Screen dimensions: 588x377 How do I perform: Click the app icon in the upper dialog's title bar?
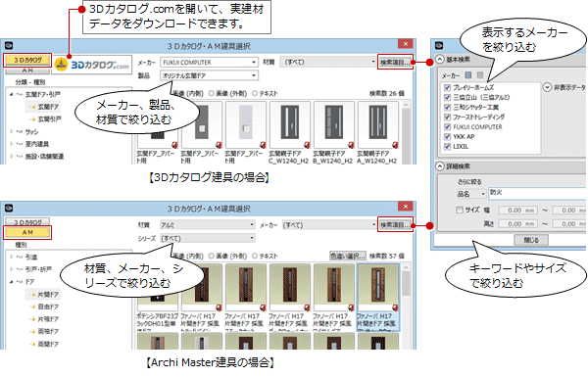[9, 46]
